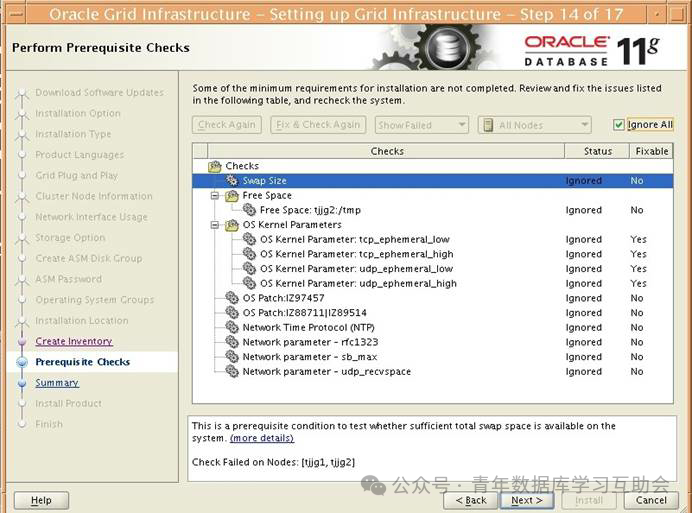Click the Swap Size gear icon
Image resolution: width=692 pixels, height=513 pixels.
[x=232, y=181]
